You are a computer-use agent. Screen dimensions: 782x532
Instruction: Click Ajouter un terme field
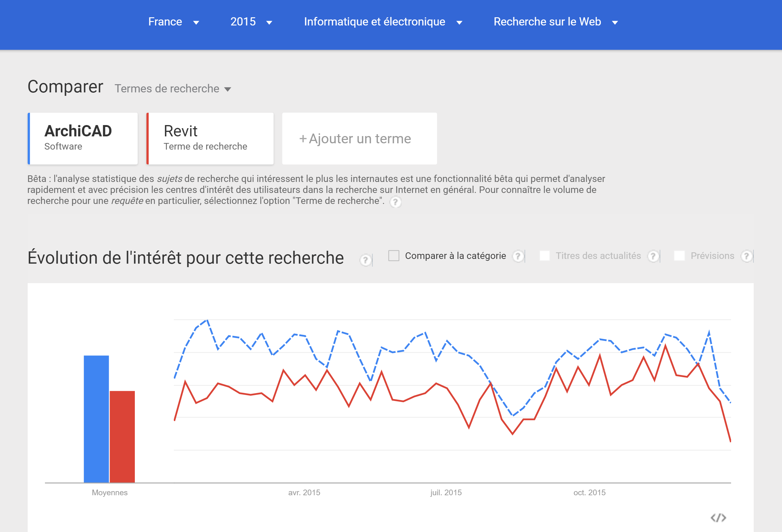(359, 139)
